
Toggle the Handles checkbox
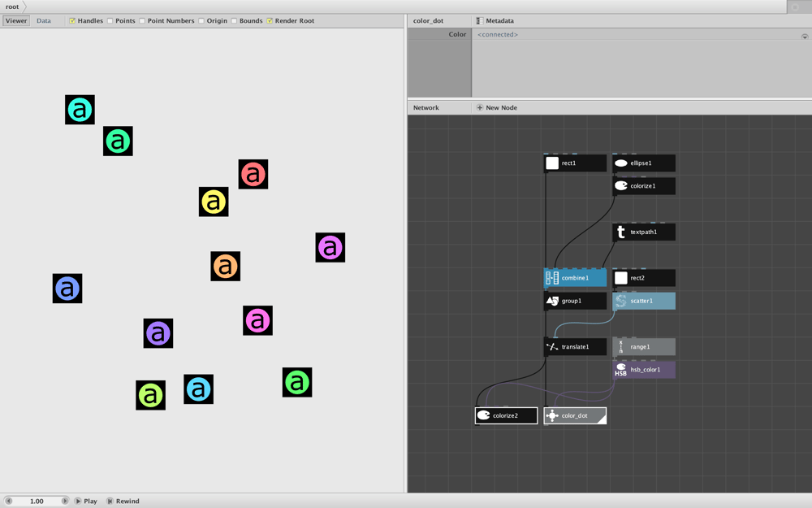[72, 21]
